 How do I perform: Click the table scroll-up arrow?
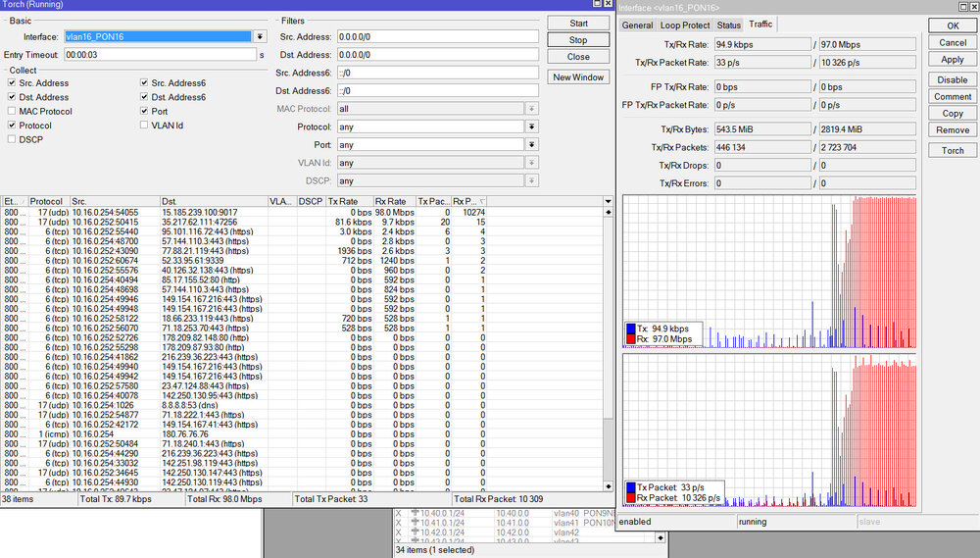(x=608, y=212)
